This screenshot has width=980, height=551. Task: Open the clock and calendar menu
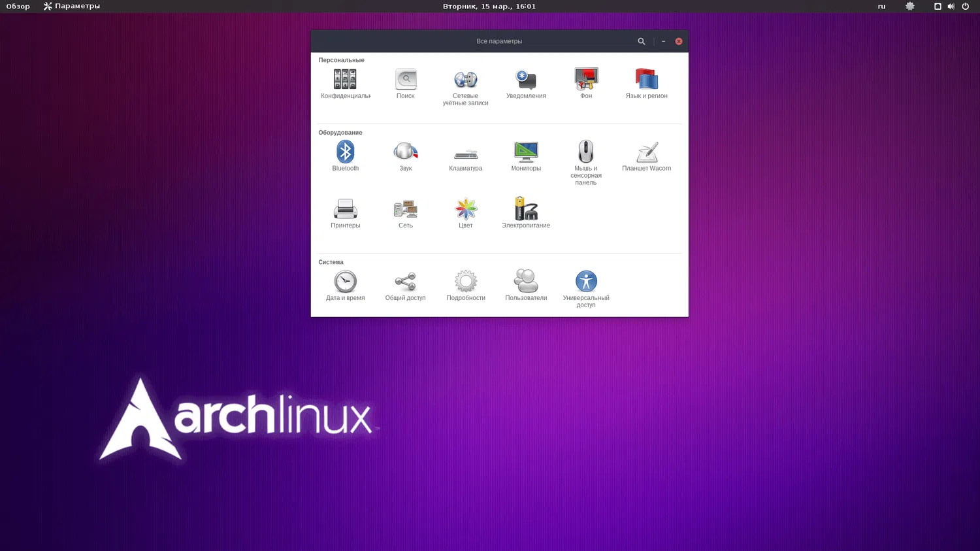pyautogui.click(x=489, y=7)
